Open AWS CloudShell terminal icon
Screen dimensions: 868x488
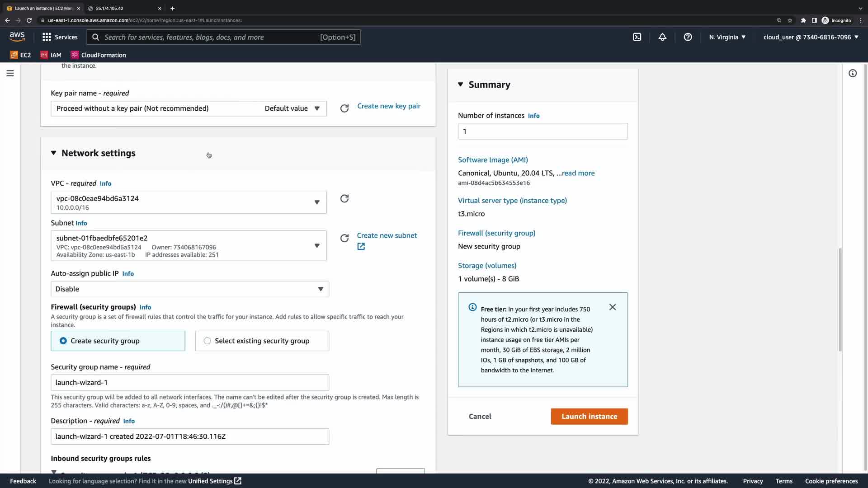[x=637, y=37]
